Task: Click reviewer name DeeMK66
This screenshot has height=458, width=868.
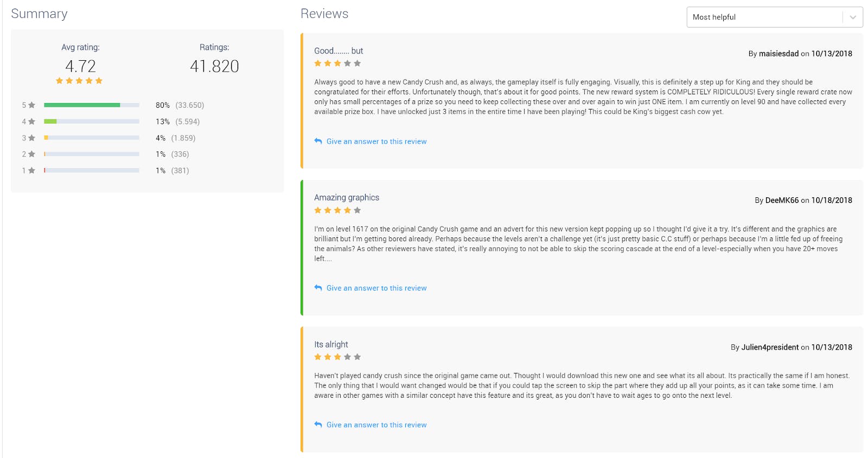Action: pos(782,201)
